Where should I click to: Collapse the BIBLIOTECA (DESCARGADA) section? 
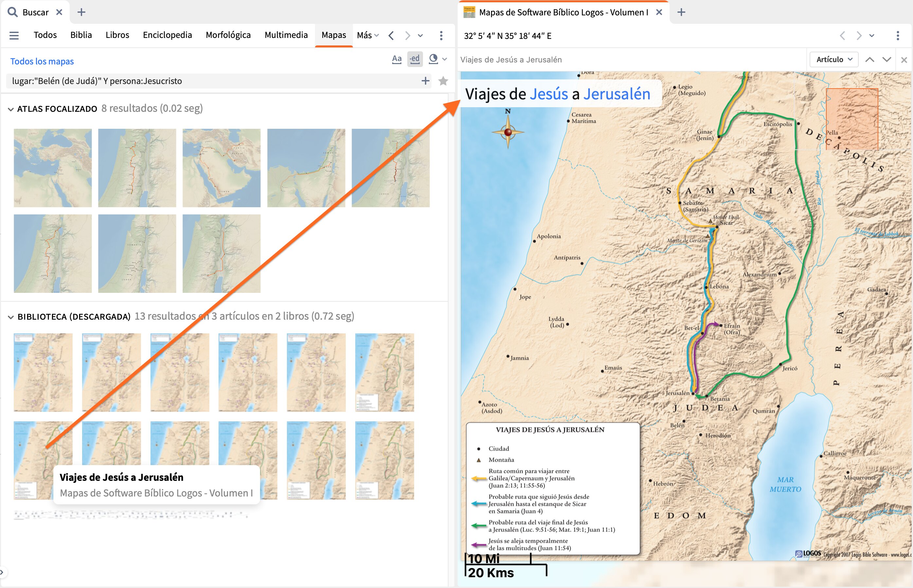point(11,317)
